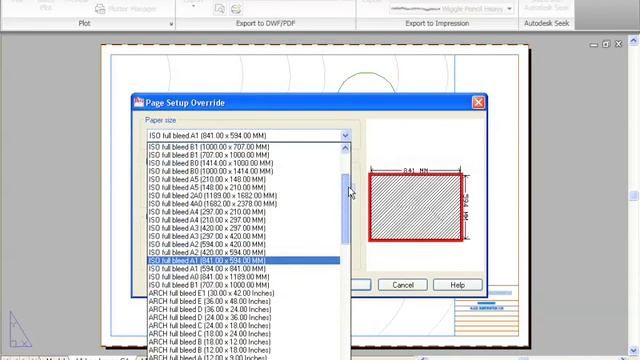Select ARCH full bleed C 18.00 x 24.00 Inches
This screenshot has width=640, height=360.
pyautogui.click(x=244, y=334)
